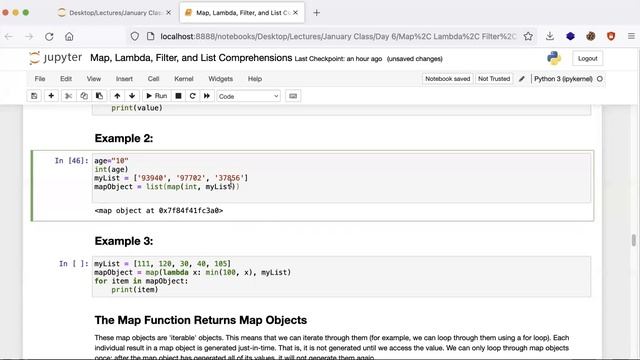This screenshot has width=640, height=360.
Task: Click the red shield extension icon
Action: 611,36
